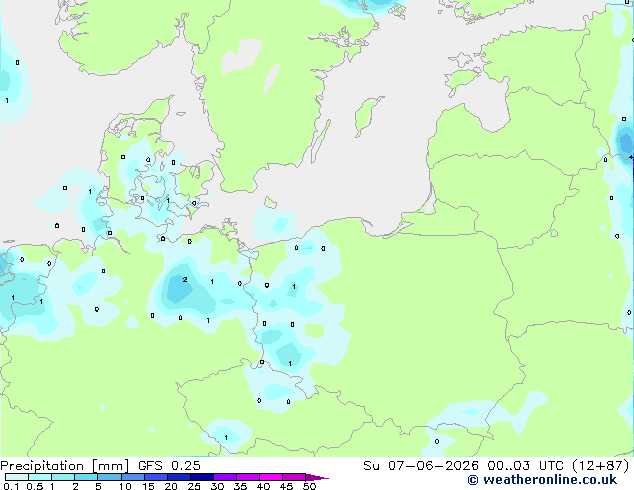634x490 pixels.
Task: Click the 'Precipitation [mm]' title text
Action: pyautogui.click(x=65, y=466)
